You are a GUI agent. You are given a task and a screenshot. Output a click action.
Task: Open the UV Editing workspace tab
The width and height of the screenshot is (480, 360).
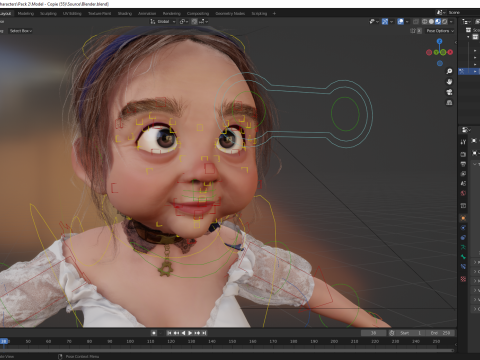[72, 14]
